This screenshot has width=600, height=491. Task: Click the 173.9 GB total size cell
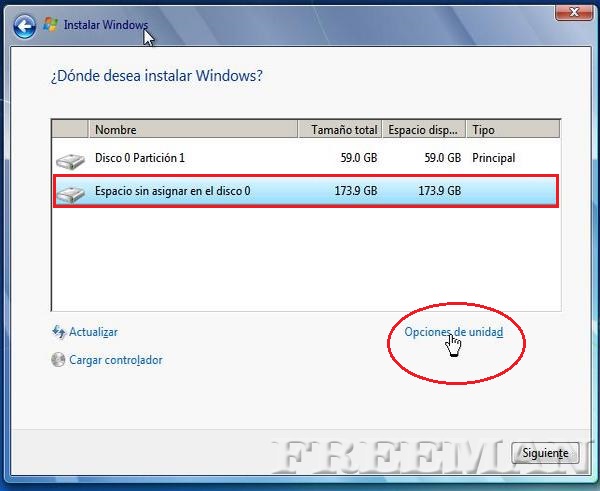(356, 191)
